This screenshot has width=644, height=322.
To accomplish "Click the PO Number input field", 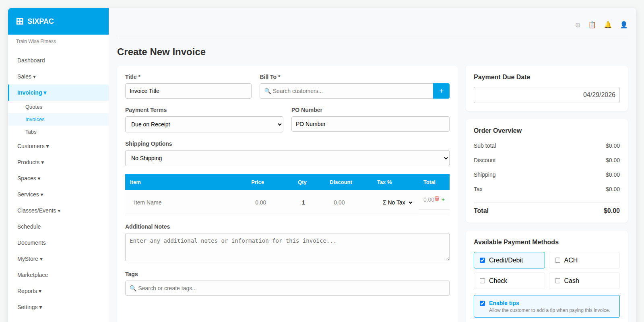I will coord(370,124).
